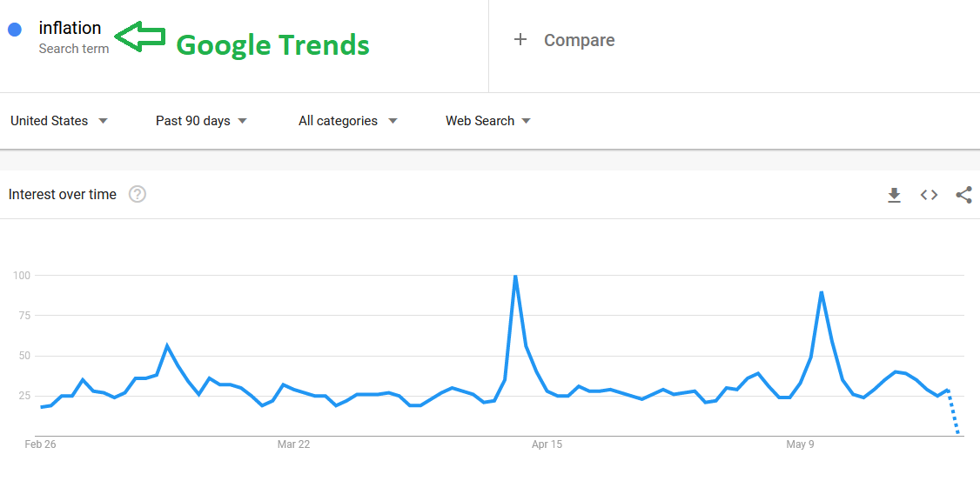Click the green arrow annotation
This screenshot has width=980, height=501.
[141, 37]
